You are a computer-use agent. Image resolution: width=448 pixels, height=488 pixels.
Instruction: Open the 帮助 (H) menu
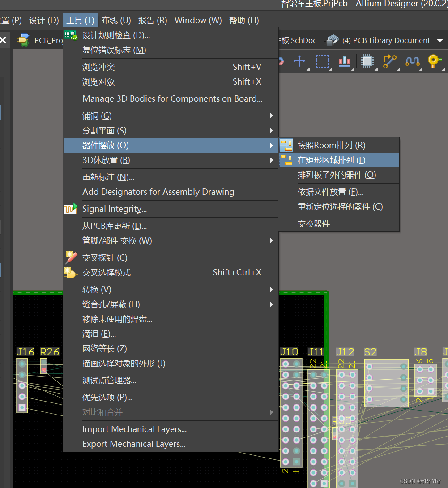(x=244, y=21)
